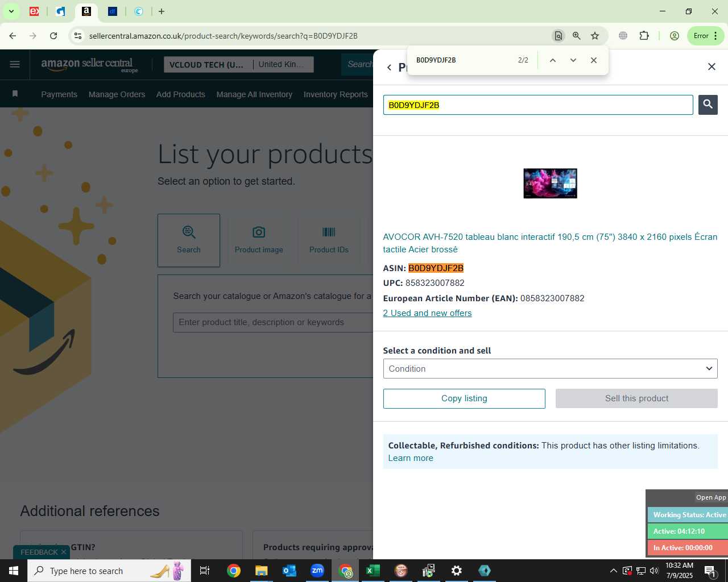Click the Error update button in Chrome

pos(705,36)
